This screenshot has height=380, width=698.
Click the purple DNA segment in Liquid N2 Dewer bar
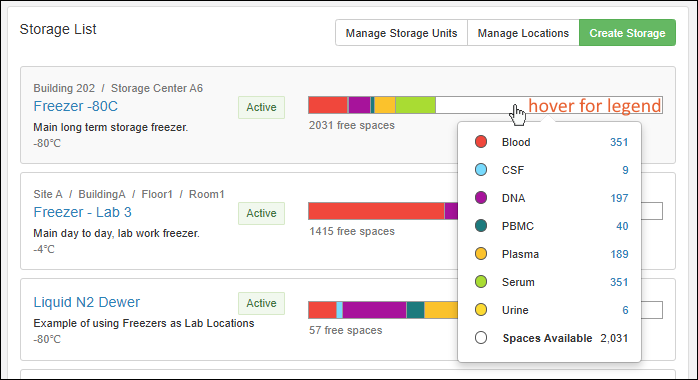click(x=374, y=310)
